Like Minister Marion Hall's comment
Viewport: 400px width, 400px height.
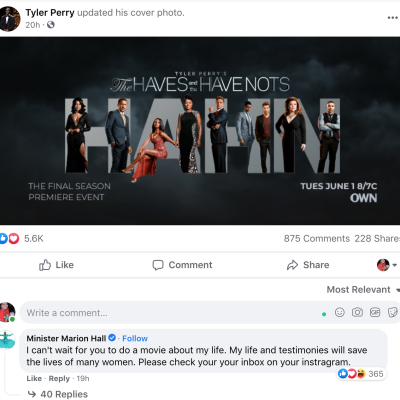tap(34, 378)
